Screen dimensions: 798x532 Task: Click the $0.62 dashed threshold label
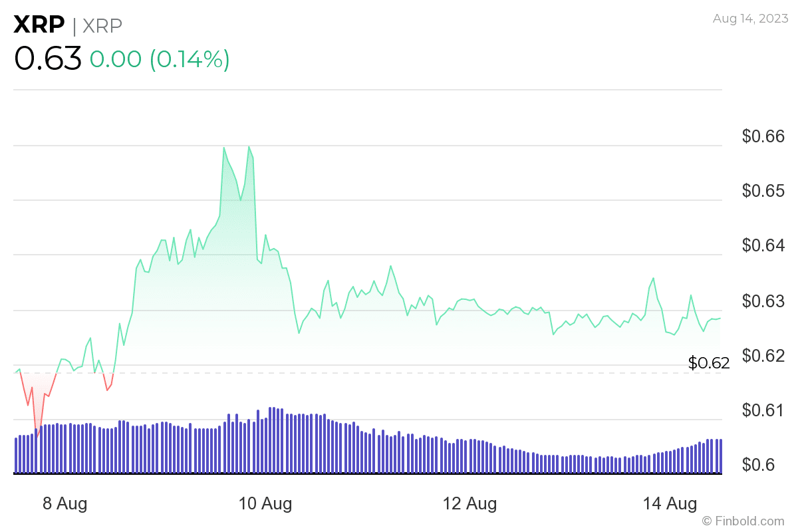coord(708,363)
